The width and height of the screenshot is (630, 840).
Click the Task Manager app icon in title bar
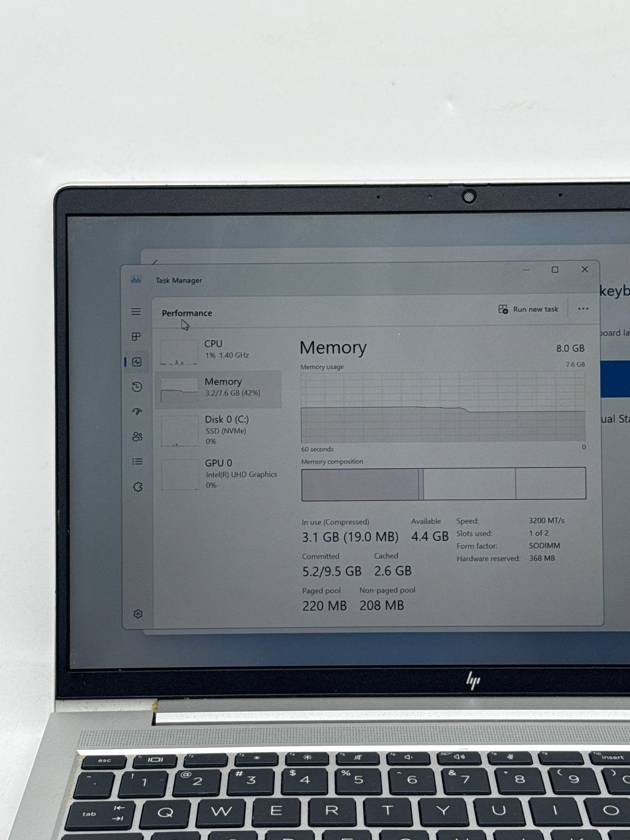click(136, 279)
